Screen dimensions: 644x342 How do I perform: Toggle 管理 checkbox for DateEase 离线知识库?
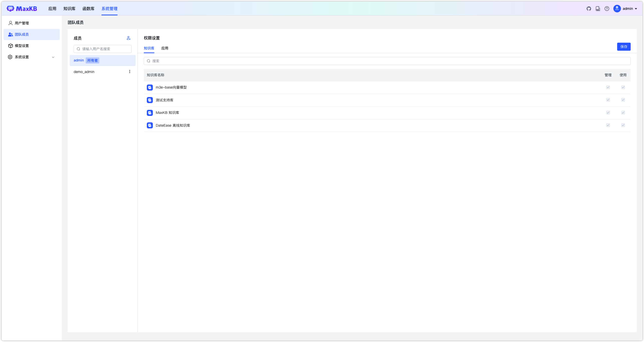(608, 125)
